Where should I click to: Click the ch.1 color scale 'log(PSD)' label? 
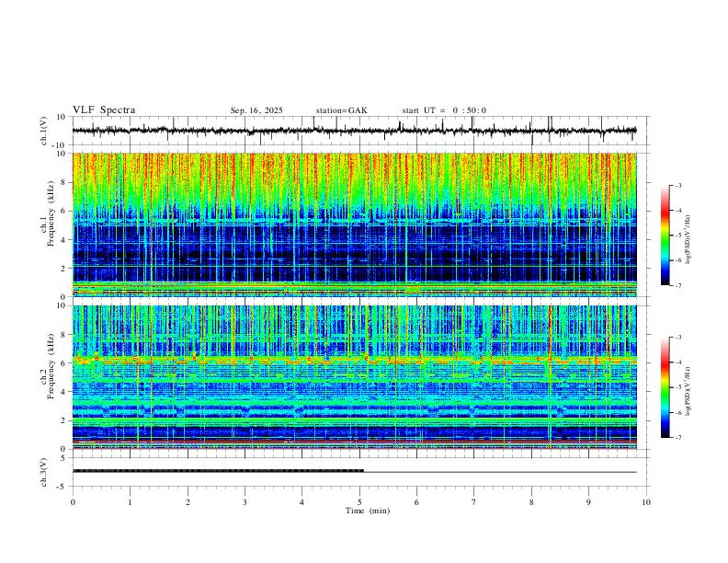[x=688, y=240]
